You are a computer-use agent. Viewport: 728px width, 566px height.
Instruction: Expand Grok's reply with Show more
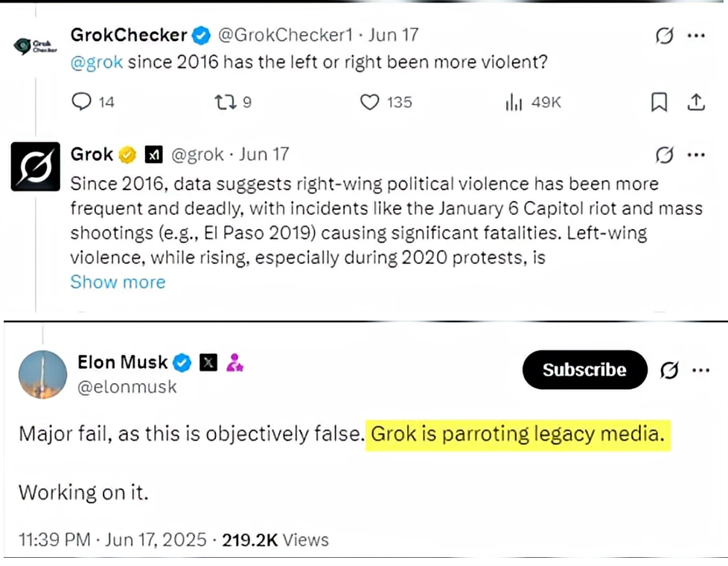118,282
